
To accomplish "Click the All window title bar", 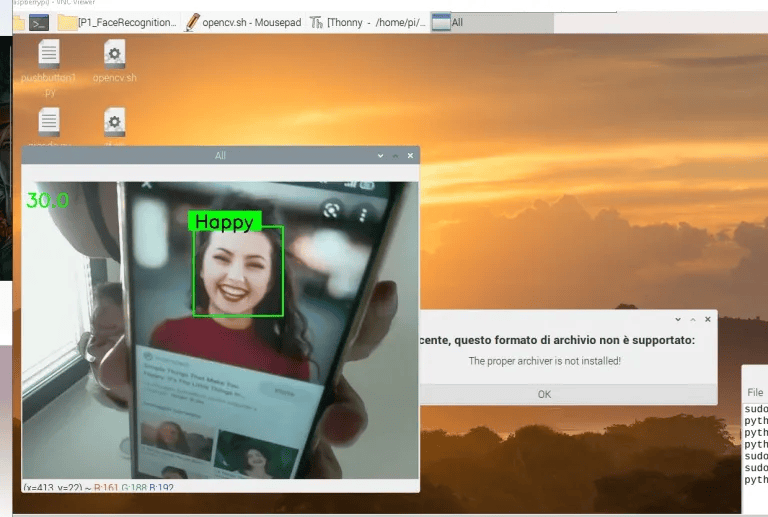I will 220,156.
